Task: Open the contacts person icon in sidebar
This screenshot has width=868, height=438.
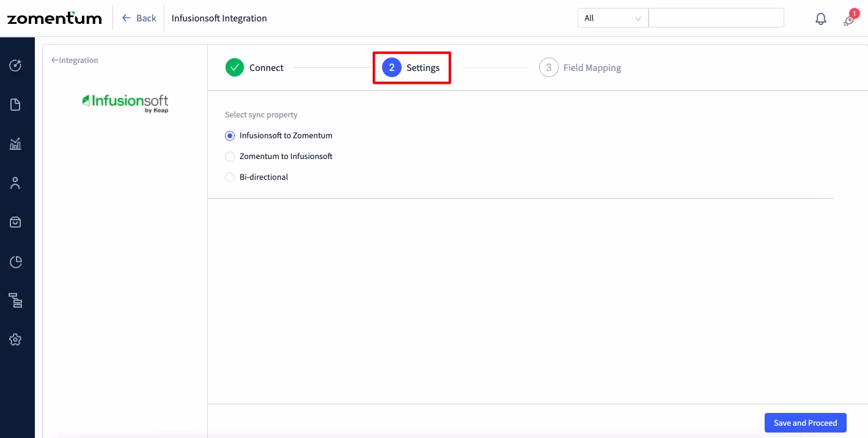Action: (16, 183)
